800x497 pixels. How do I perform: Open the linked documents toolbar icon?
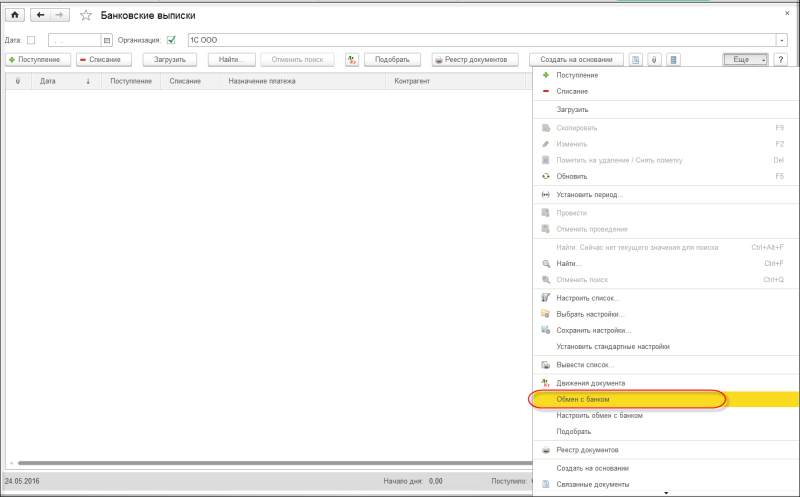click(x=636, y=60)
